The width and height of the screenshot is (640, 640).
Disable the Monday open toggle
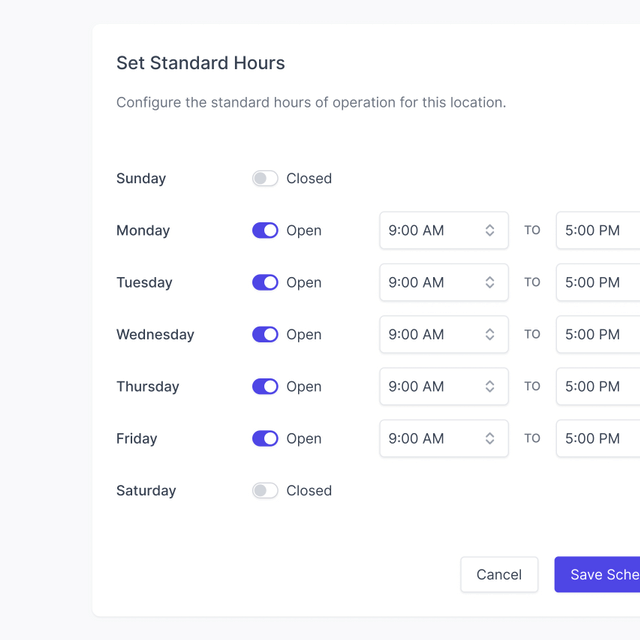(x=265, y=231)
